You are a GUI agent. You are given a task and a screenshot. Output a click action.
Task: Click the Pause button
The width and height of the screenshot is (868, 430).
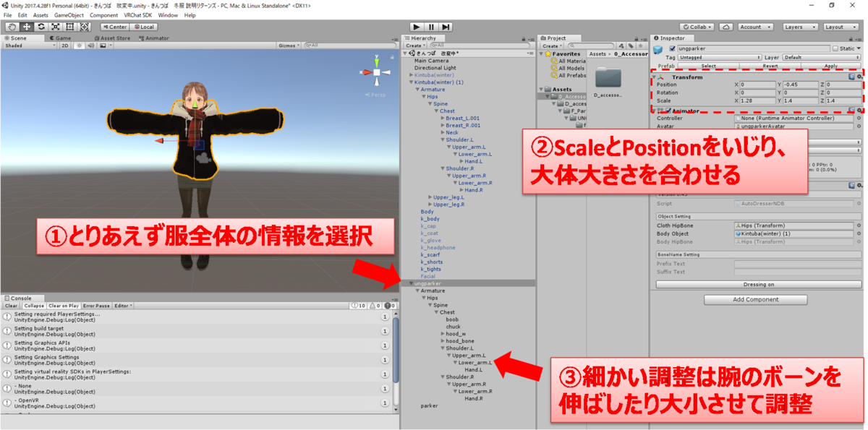coord(430,27)
